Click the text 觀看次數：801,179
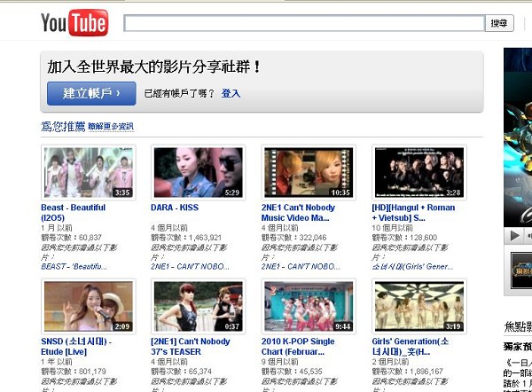This screenshot has width=532, height=392. [74, 372]
